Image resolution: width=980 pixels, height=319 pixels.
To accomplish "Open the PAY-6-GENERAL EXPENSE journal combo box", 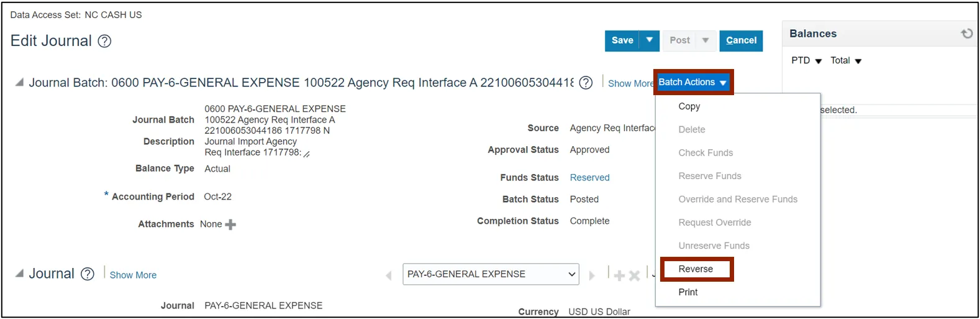I will click(x=491, y=274).
